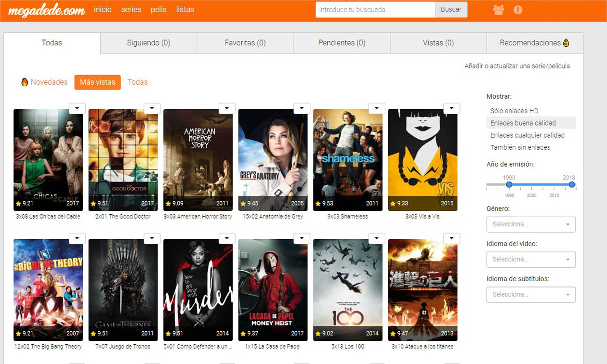Focus the Introduce tu búsqueda search field
Image resolution: width=607 pixels, height=364 pixels.
click(x=375, y=9)
